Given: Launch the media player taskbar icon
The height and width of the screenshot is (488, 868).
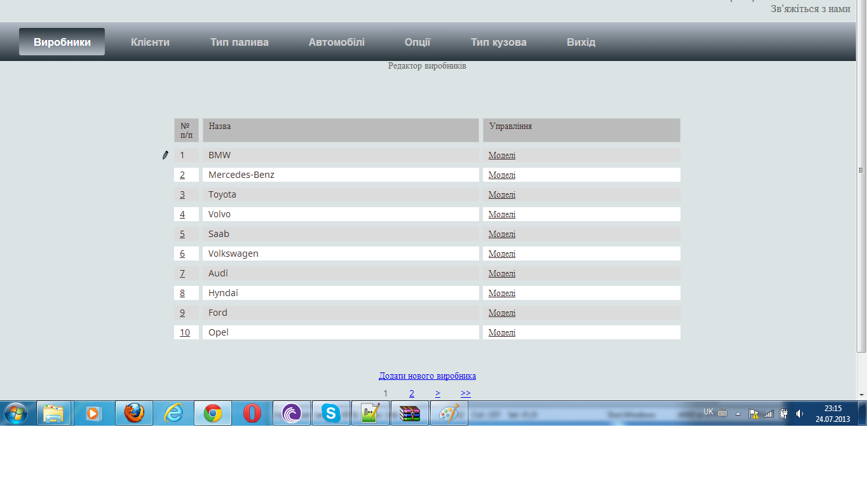Looking at the screenshot, I should coord(93,414).
